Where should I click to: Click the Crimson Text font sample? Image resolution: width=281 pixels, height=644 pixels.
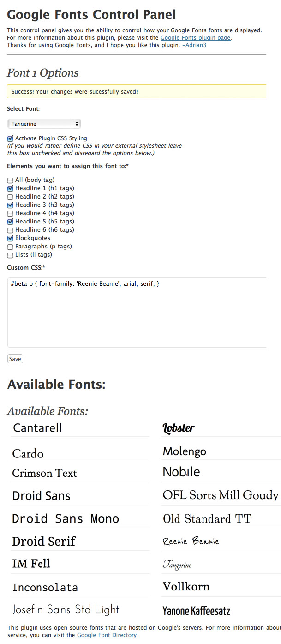coord(44,473)
